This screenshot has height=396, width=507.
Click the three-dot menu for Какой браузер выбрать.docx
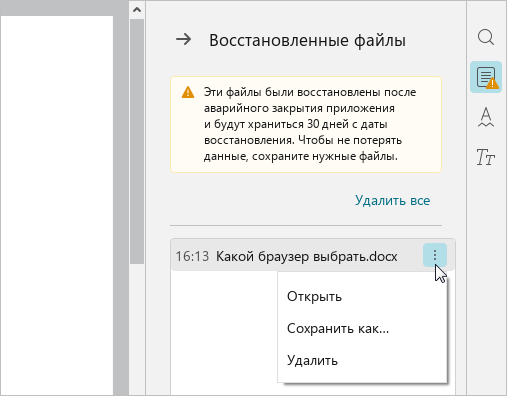point(435,255)
